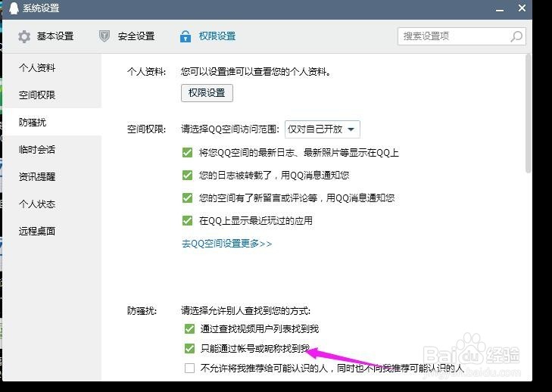Select 空间权限 in the sidebar
Screen dimensions: 552x392
tap(52, 95)
